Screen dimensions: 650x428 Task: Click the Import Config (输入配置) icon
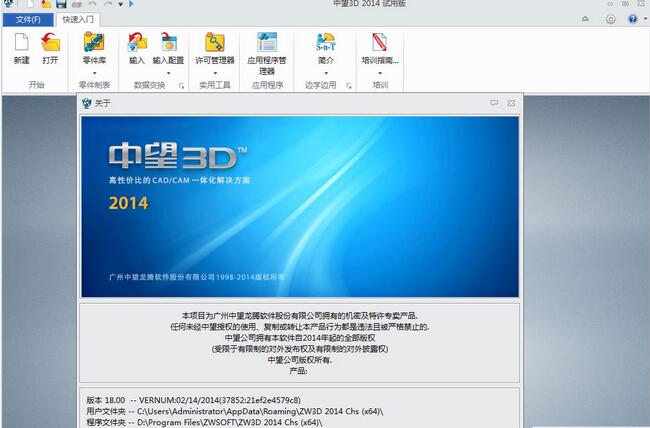click(x=168, y=42)
